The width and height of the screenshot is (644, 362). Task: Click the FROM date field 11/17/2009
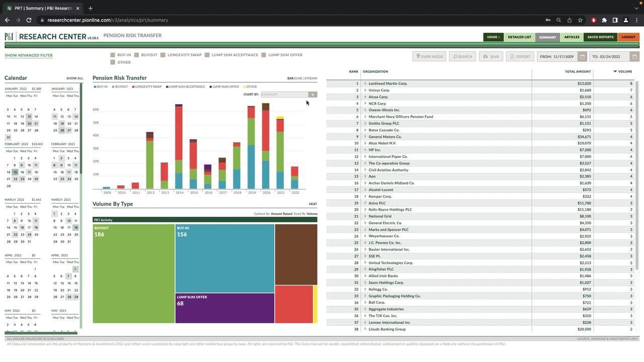[x=557, y=56]
